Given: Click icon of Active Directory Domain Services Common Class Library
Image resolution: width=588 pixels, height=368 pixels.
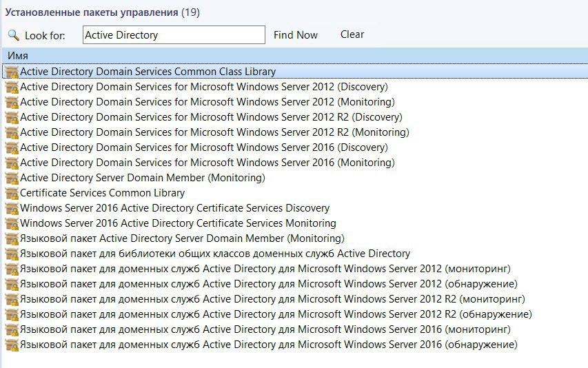Looking at the screenshot, I should click(12, 72).
